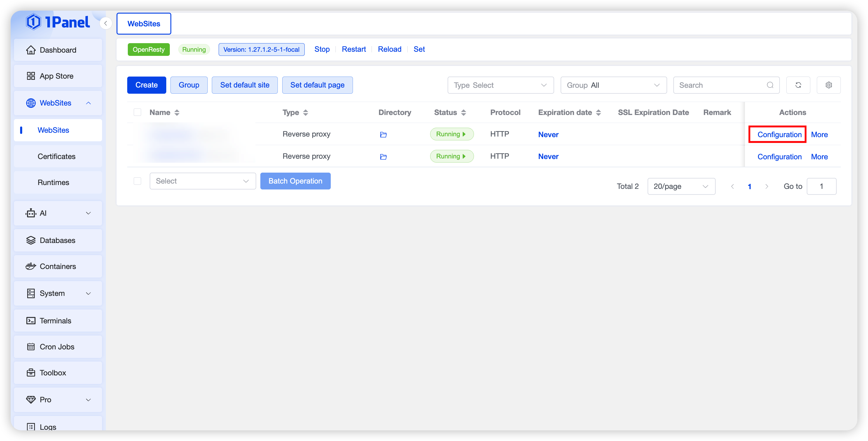Click the refresh table icon
This screenshot has width=868, height=441.
[x=798, y=85]
